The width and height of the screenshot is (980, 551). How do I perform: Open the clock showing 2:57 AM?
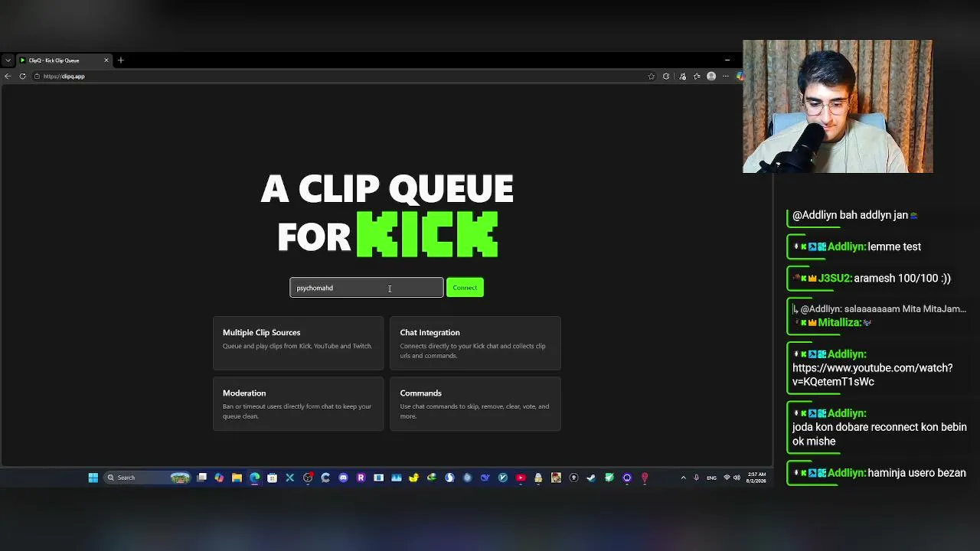coord(755,478)
